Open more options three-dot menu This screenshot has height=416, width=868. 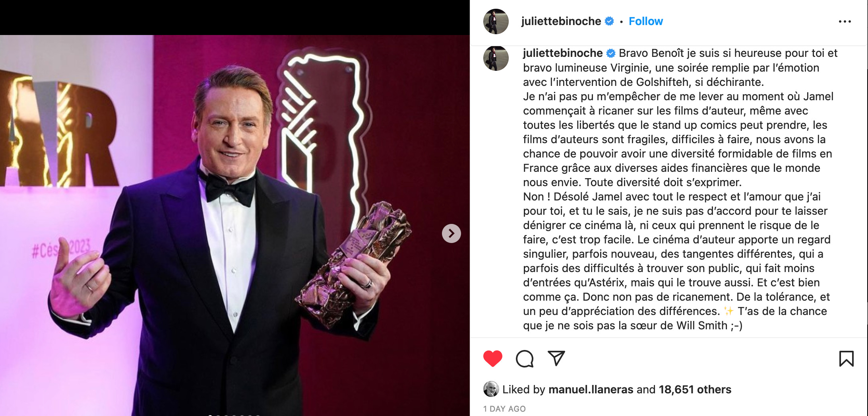(845, 21)
